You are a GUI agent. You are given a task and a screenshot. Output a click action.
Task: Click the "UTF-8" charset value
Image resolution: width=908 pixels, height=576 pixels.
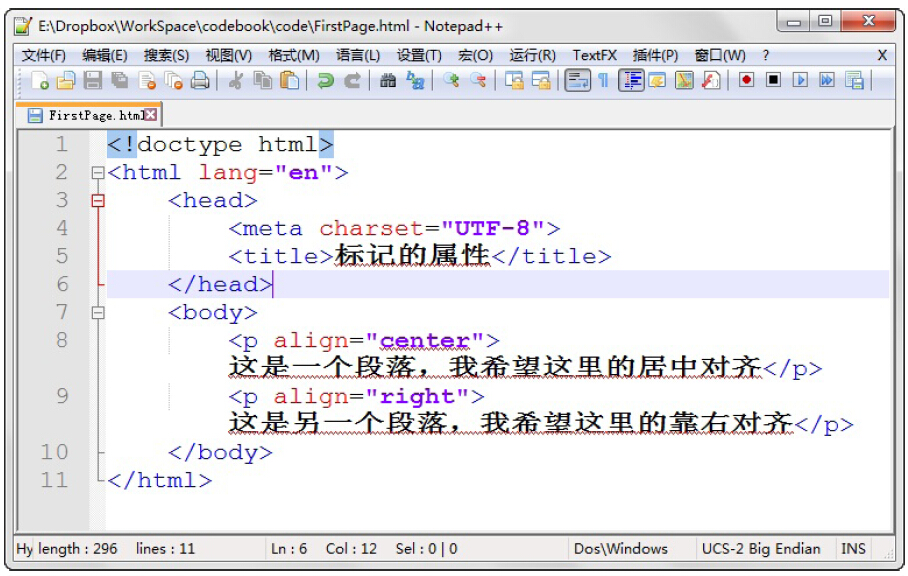(493, 228)
